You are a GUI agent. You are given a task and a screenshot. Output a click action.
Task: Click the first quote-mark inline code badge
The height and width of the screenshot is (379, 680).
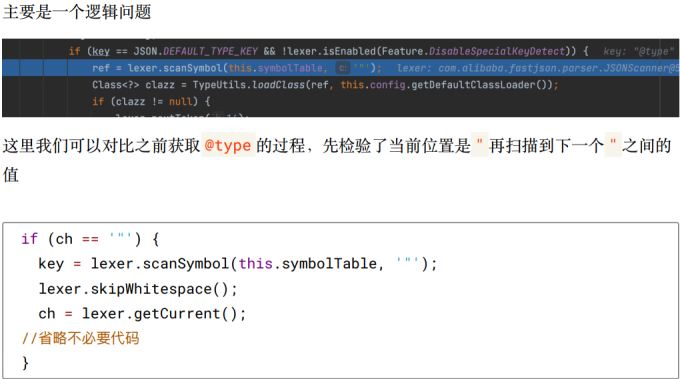point(480,145)
